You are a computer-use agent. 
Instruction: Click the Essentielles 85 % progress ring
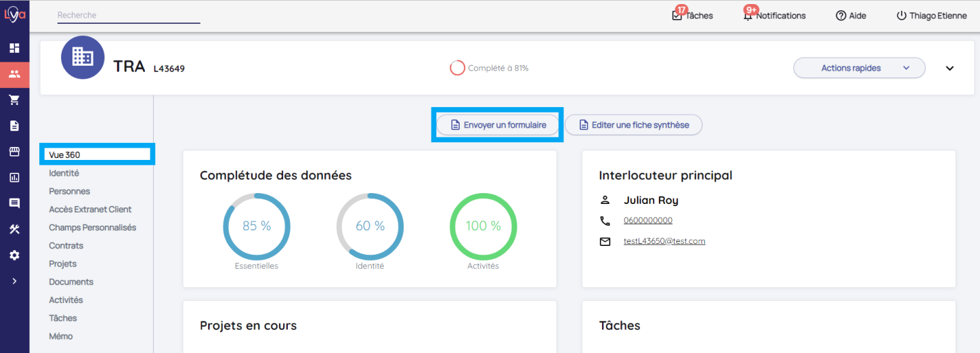click(257, 226)
